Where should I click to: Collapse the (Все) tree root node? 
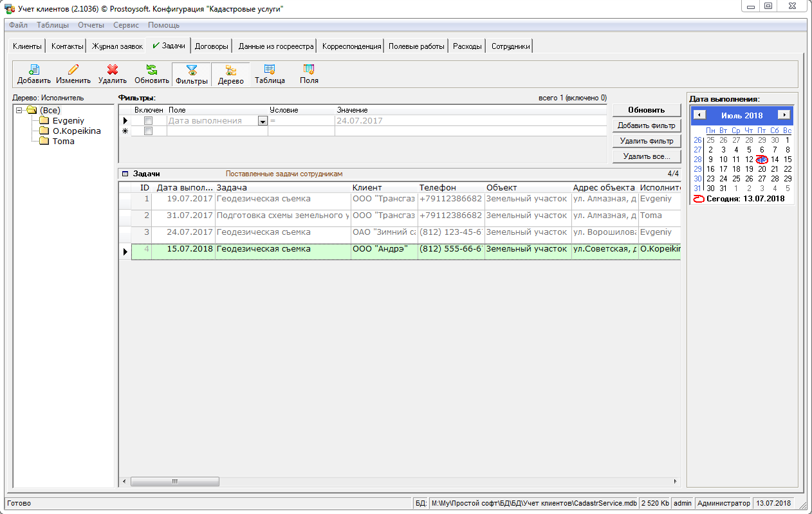coord(19,110)
